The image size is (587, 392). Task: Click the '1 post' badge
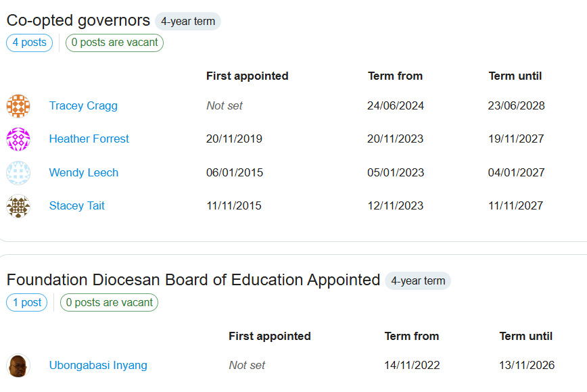[27, 303]
